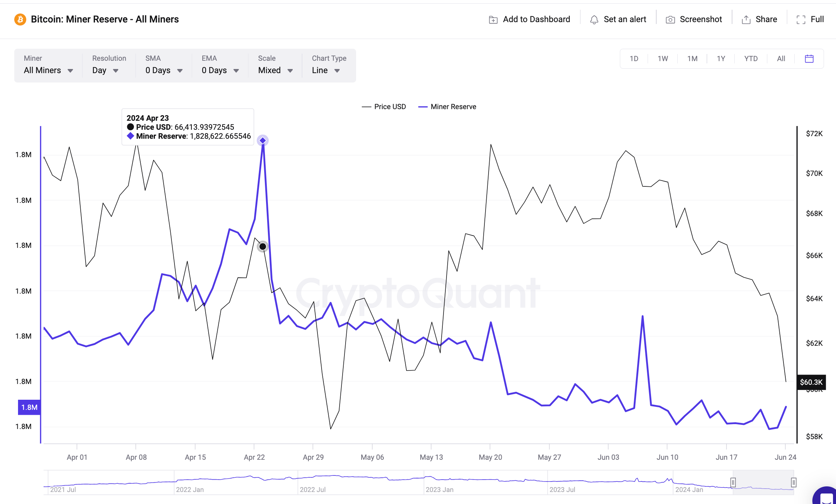Open the Resolution Day dropdown
Image resolution: width=836 pixels, height=504 pixels.
click(x=105, y=70)
